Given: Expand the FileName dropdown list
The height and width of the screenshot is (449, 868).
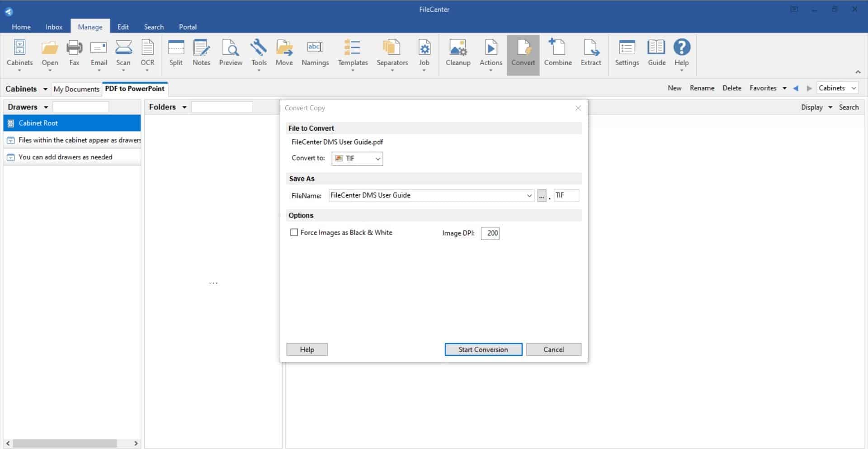Looking at the screenshot, I should (529, 195).
